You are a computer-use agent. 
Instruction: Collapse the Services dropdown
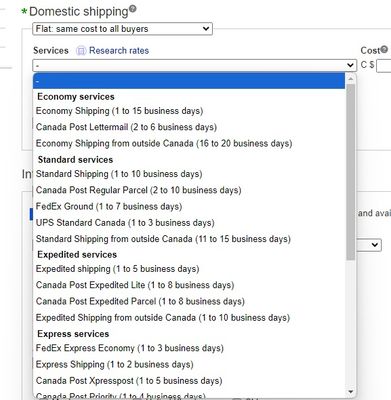pos(194,65)
